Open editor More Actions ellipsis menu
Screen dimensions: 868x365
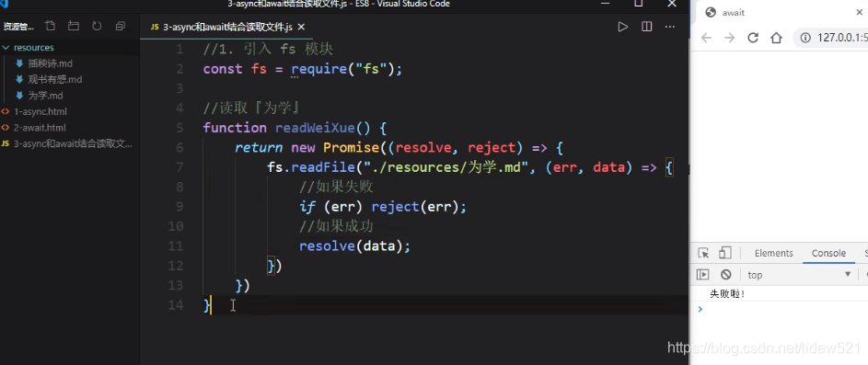(x=670, y=27)
